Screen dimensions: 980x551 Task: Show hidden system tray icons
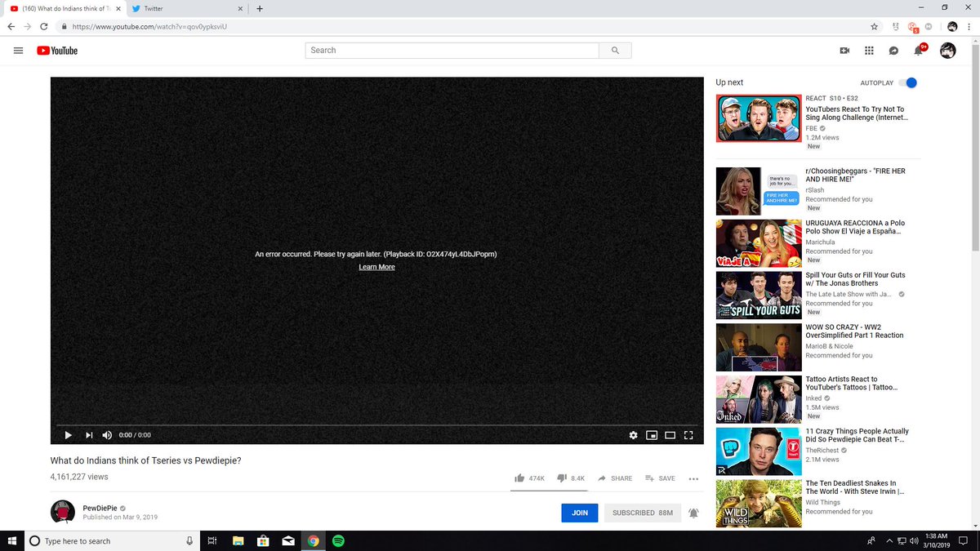point(888,540)
